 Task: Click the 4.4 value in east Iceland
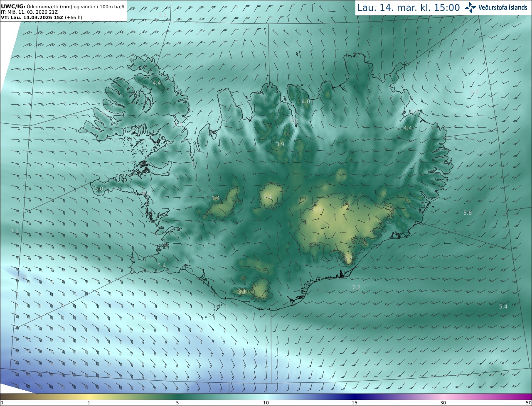click(408, 128)
